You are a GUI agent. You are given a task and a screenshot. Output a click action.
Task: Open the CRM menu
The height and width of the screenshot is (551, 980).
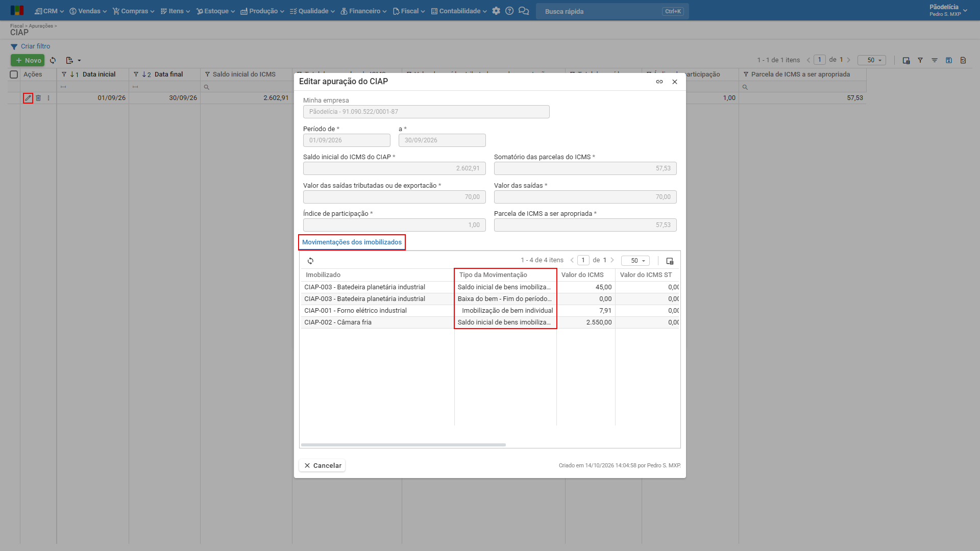click(49, 11)
